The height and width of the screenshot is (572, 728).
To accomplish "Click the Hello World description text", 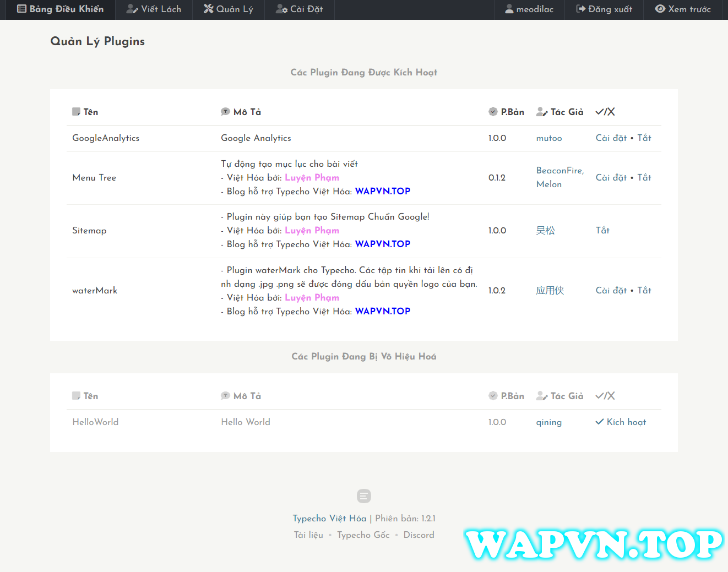I will [246, 422].
